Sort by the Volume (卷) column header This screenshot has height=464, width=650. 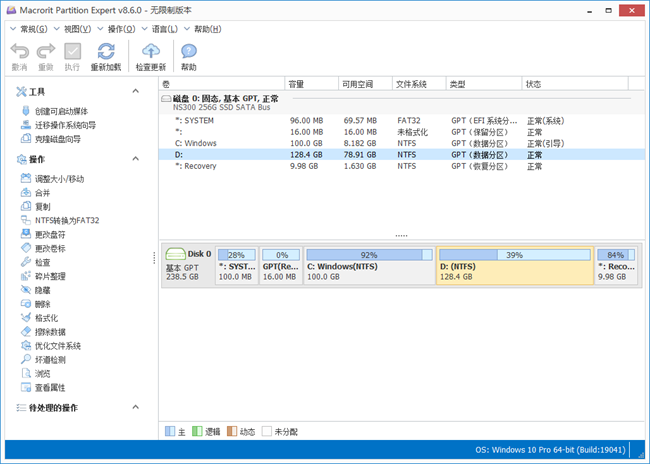(x=222, y=84)
